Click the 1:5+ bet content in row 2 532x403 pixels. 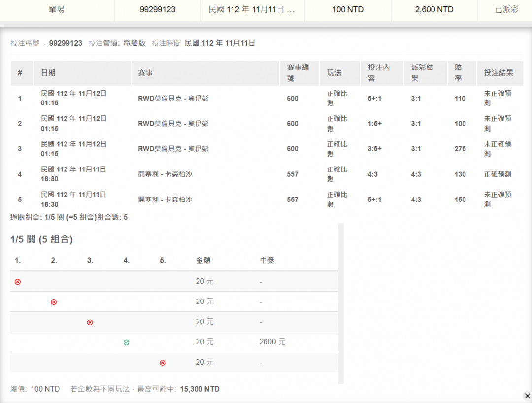pos(374,124)
